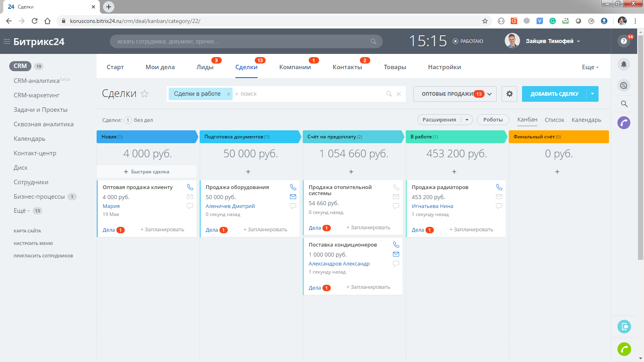Screen dimensions: 644x362
Task: Switch to Список view
Action: tap(554, 120)
